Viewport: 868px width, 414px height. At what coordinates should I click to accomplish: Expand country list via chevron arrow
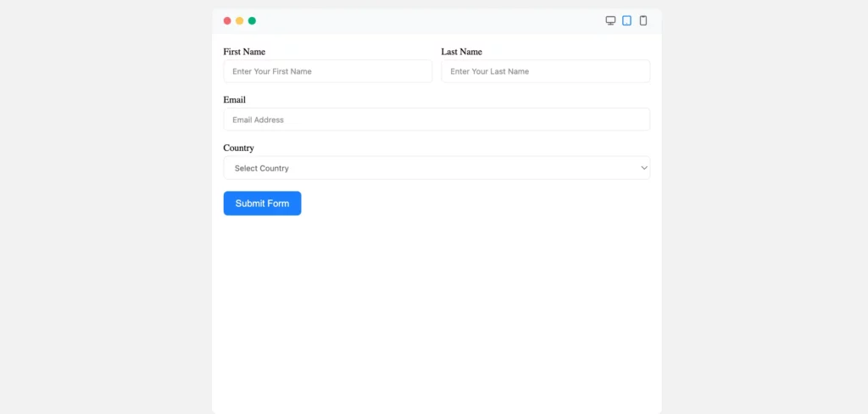tap(644, 168)
